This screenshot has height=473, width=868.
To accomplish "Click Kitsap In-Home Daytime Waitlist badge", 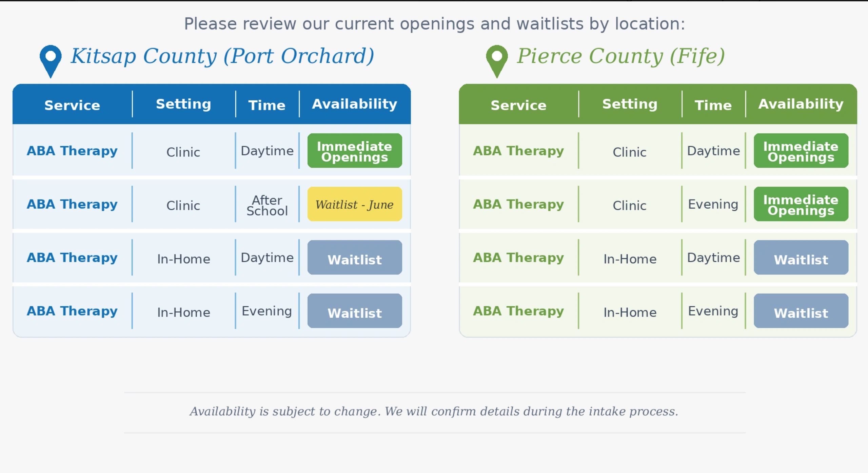I will (355, 258).
